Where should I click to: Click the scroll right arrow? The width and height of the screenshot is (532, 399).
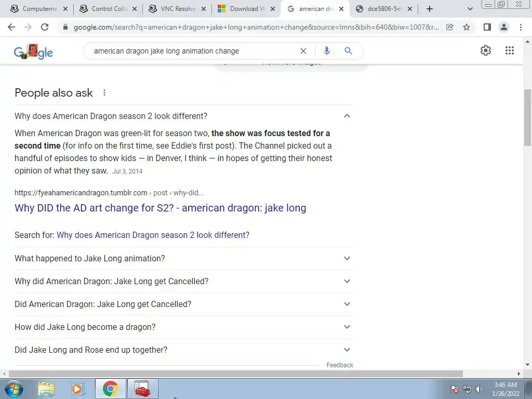[x=519, y=374]
